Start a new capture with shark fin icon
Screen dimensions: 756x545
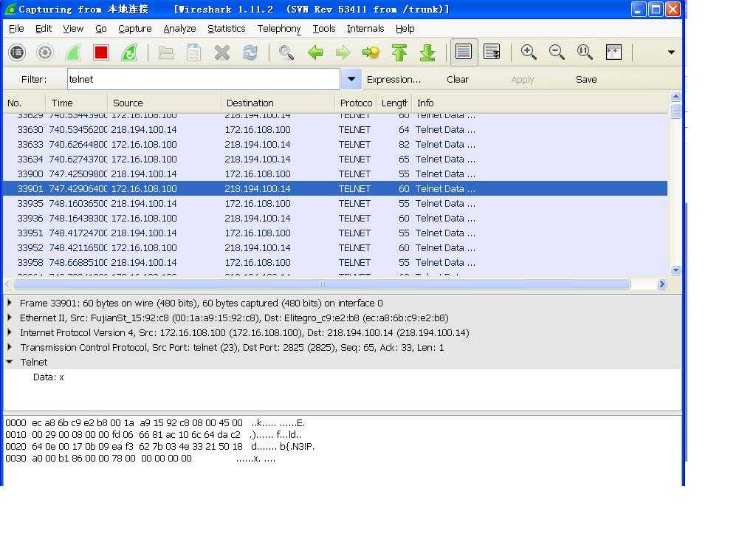click(x=73, y=52)
